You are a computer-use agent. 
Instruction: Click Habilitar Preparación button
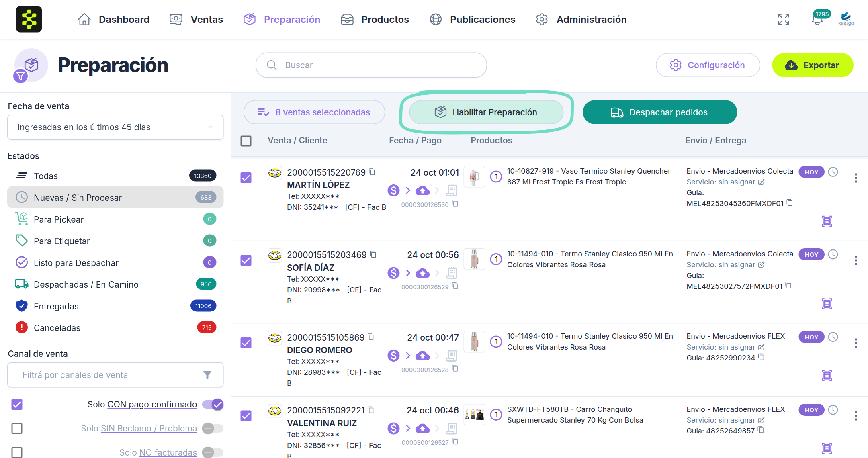click(486, 112)
